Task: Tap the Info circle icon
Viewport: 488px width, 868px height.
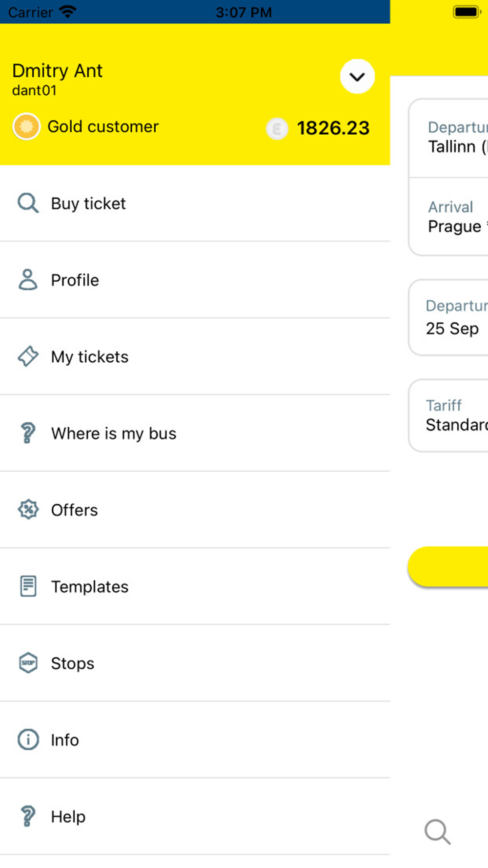Action: click(x=28, y=740)
